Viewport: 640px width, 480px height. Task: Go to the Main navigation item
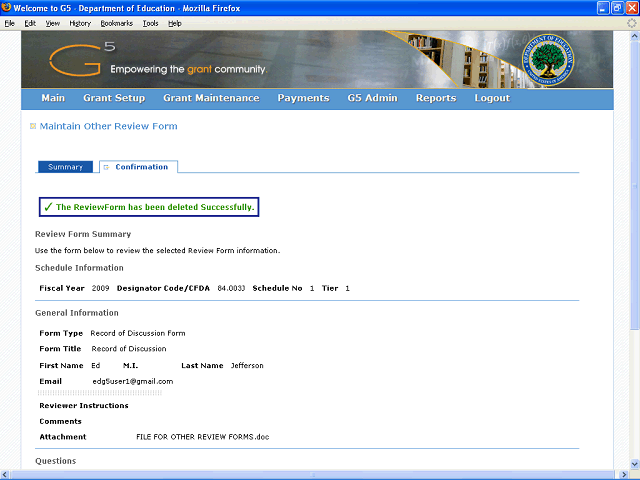(53, 98)
